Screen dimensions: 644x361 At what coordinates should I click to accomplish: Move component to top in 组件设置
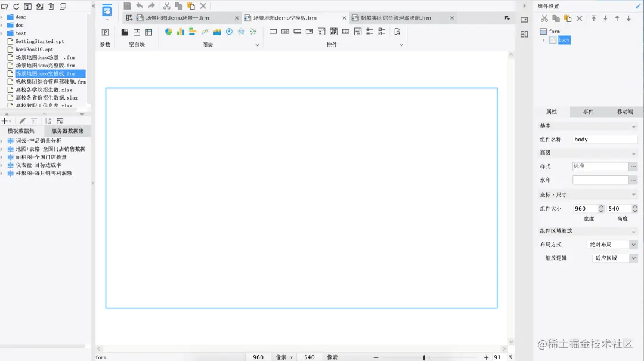click(x=593, y=18)
